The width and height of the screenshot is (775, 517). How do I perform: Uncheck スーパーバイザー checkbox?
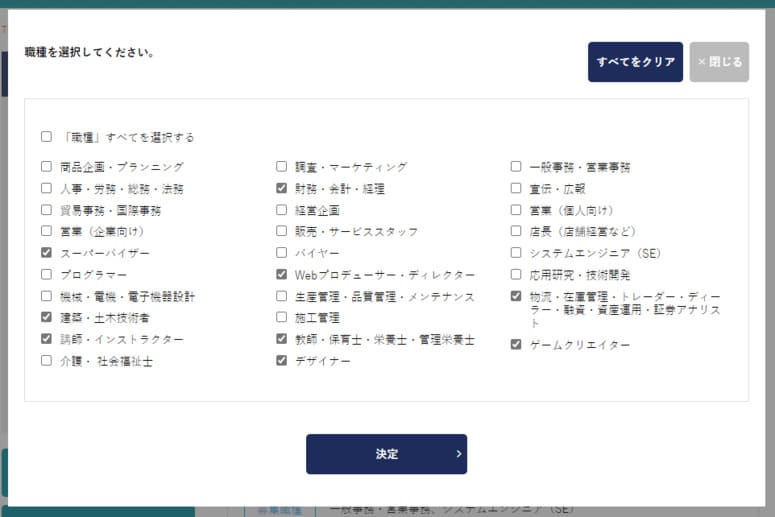[46, 253]
